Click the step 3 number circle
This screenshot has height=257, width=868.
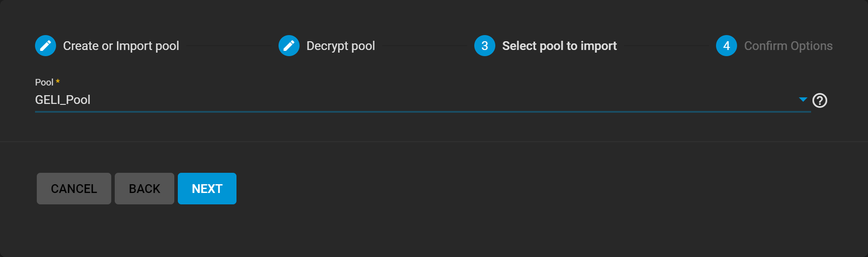(x=485, y=46)
